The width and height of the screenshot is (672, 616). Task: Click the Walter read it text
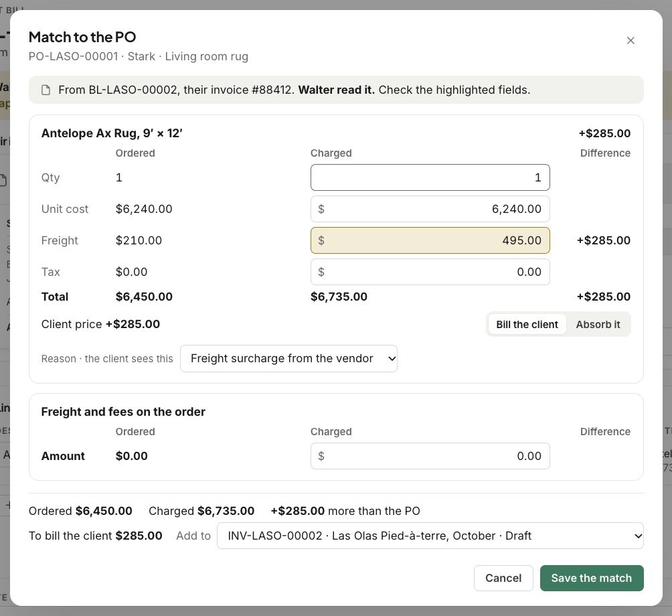coord(337,90)
